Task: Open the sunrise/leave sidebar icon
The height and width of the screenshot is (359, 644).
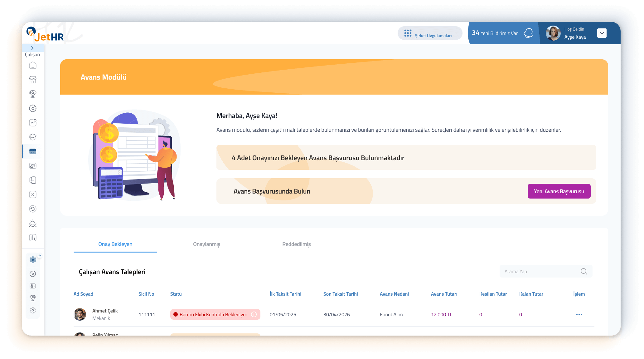Action: click(x=33, y=223)
